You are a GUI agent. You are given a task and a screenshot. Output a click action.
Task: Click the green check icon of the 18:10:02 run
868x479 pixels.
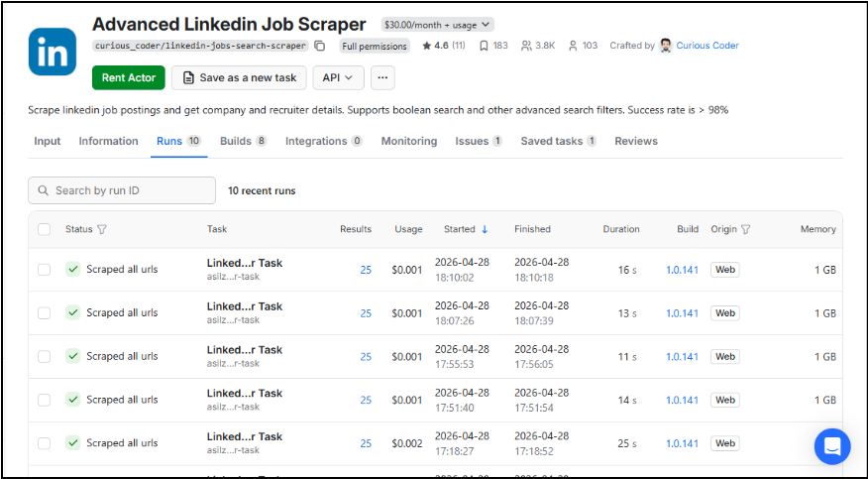[x=73, y=270]
